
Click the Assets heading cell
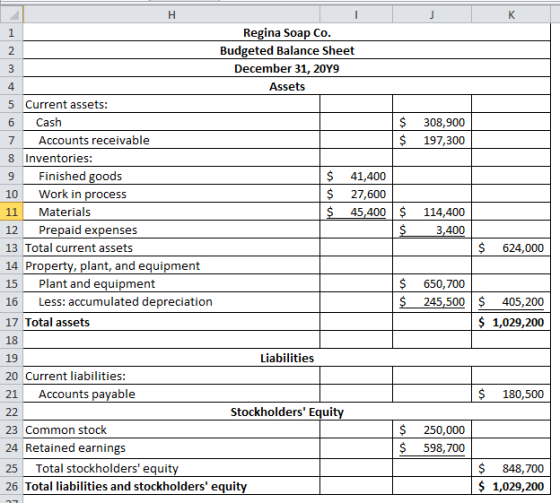(287, 86)
